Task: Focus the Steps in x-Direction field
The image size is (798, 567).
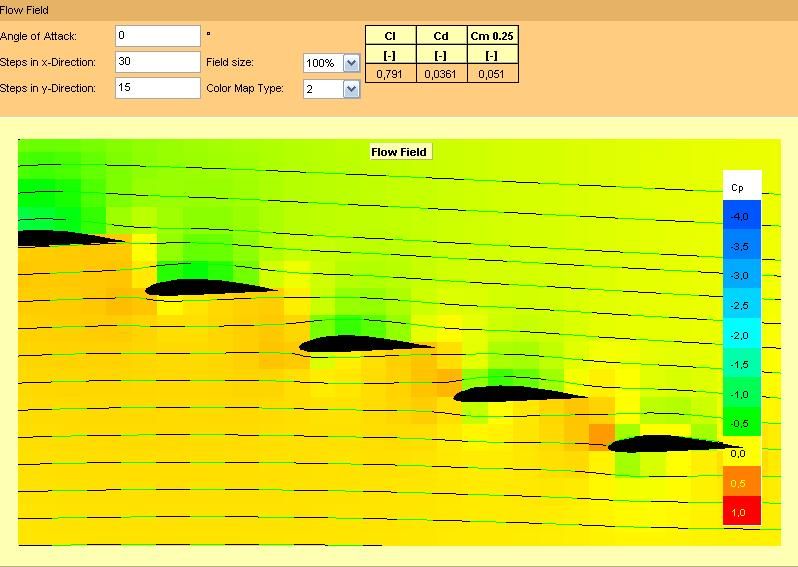Action: pyautogui.click(x=157, y=62)
